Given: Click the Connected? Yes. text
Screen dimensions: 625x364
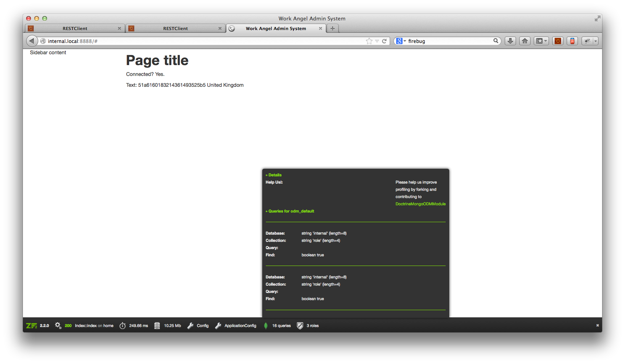Looking at the screenshot, I should 145,74.
